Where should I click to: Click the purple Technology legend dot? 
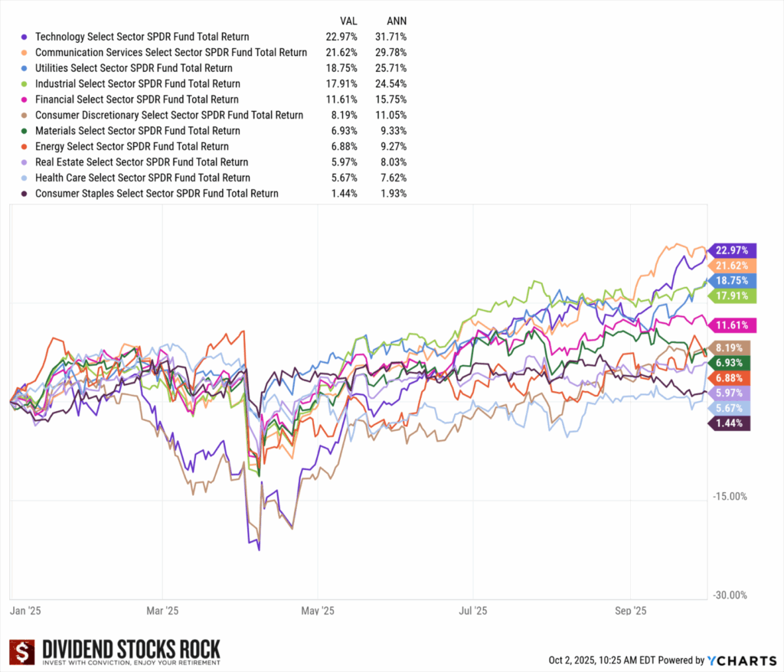26,37
